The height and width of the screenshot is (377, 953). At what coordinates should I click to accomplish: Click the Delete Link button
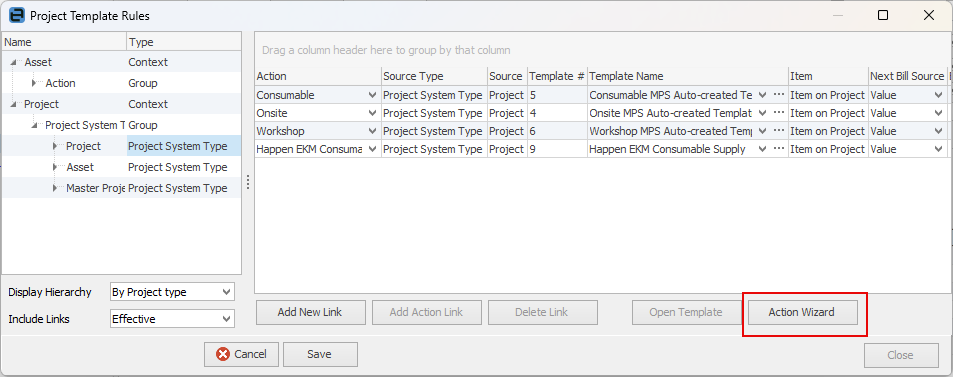click(543, 313)
